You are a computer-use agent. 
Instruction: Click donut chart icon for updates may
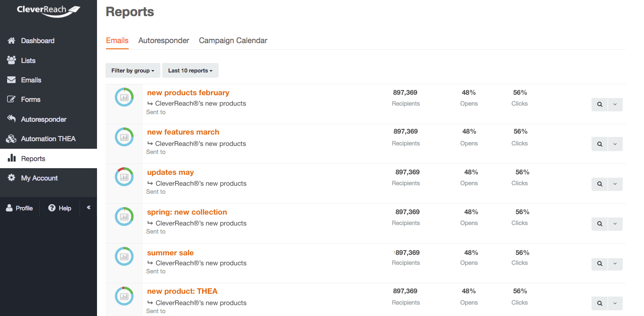124,177
